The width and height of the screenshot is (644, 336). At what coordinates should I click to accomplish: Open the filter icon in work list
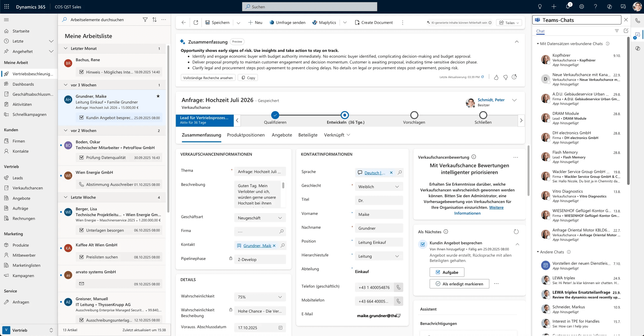[x=145, y=20]
